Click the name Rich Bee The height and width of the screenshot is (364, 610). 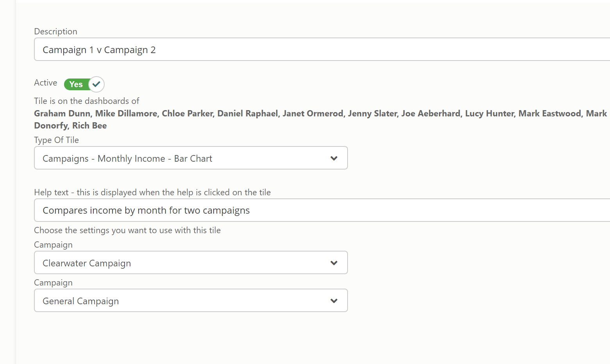(x=89, y=126)
